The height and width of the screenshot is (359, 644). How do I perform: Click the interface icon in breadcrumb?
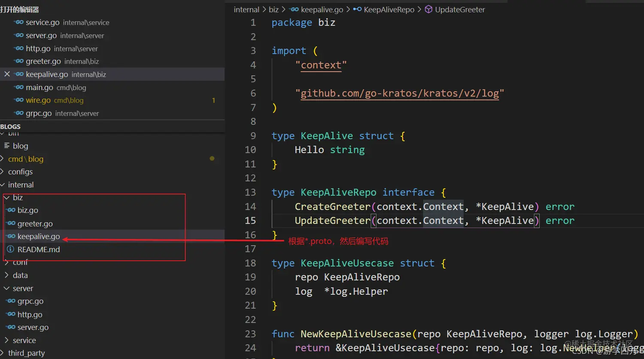click(357, 9)
